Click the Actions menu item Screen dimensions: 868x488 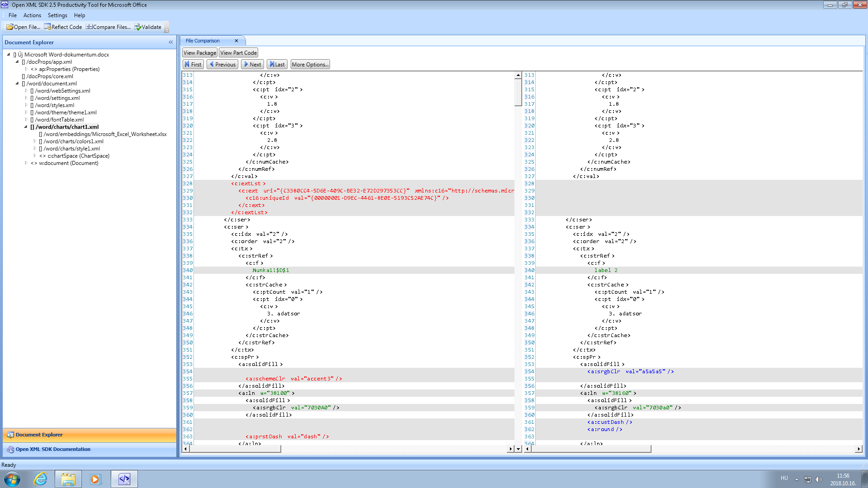31,15
